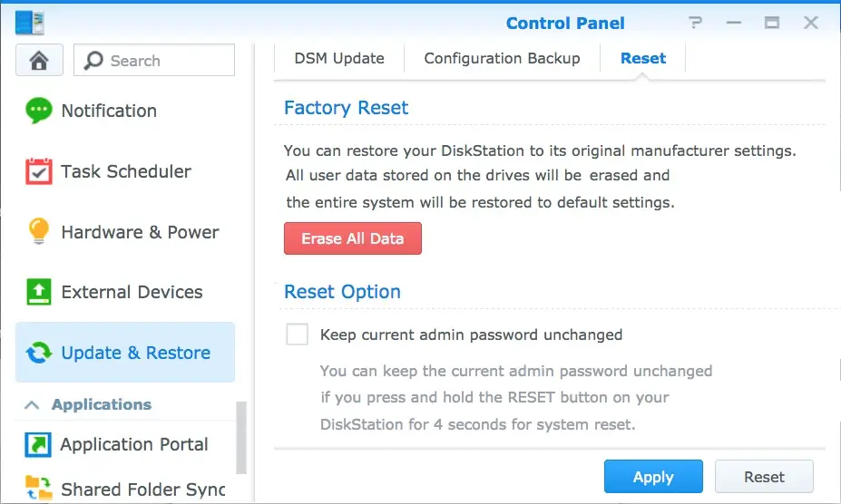This screenshot has height=504, width=841.
Task: Open Task Scheduler via its calendar icon
Action: [39, 171]
